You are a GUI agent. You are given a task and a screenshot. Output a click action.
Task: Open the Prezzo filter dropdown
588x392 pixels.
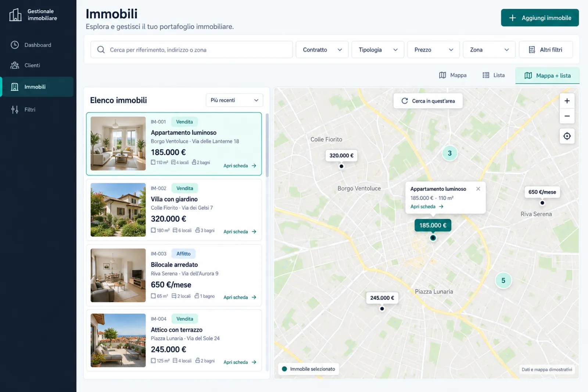click(x=434, y=50)
